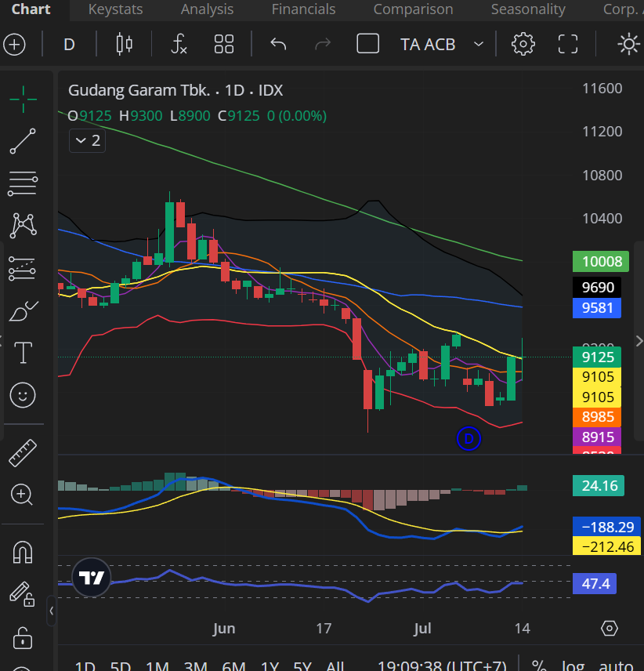The width and height of the screenshot is (644, 671).
Task: Set date range to 5D
Action: pos(120,666)
